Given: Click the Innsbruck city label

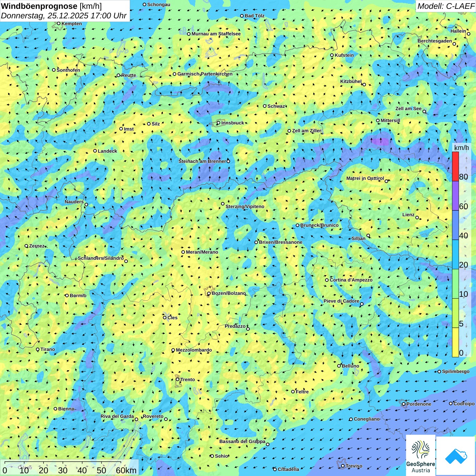Looking at the screenshot, I should click(x=233, y=123).
